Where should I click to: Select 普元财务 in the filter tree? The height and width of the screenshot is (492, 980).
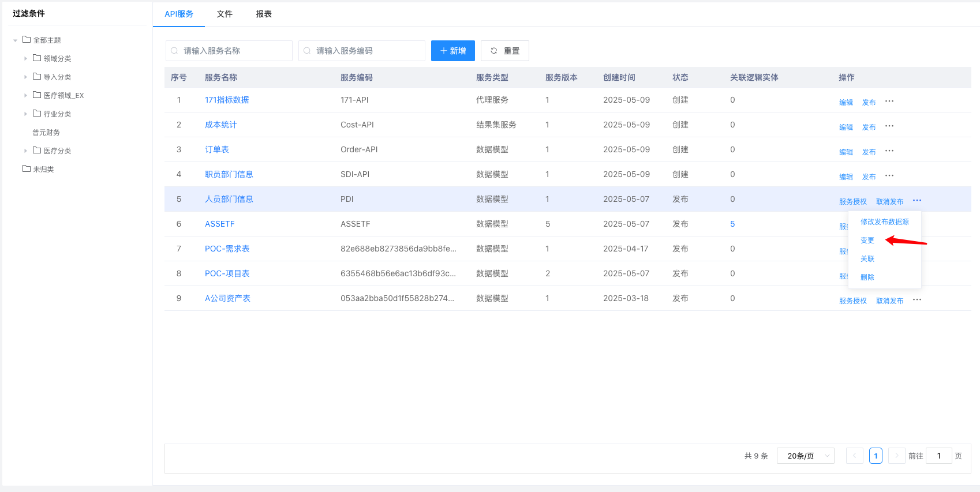(46, 133)
